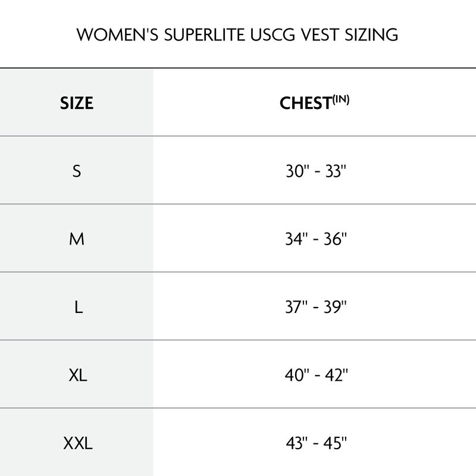476x476 pixels.
Task: Click the (IN) superscript unit label
Action: (x=341, y=99)
